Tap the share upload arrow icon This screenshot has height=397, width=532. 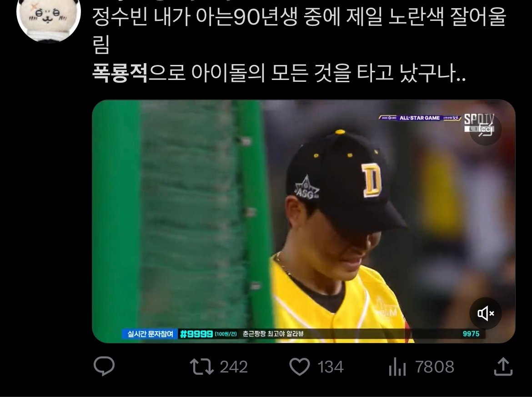[503, 366]
